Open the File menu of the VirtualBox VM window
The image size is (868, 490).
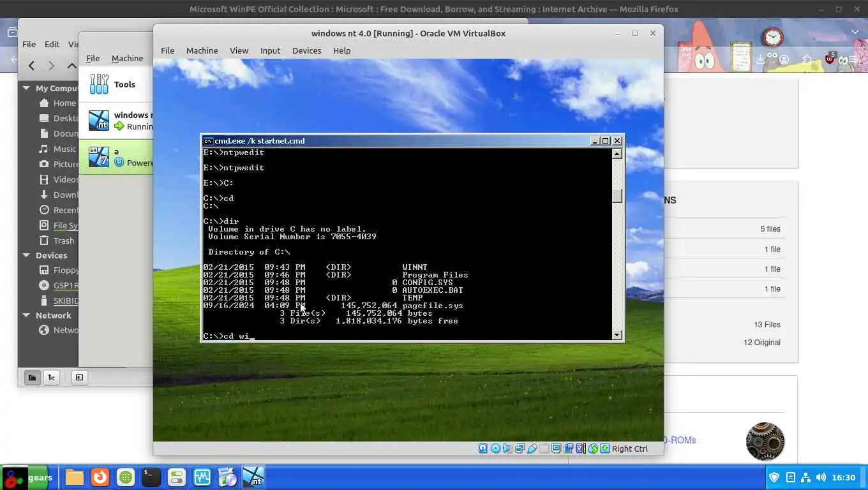point(167,50)
